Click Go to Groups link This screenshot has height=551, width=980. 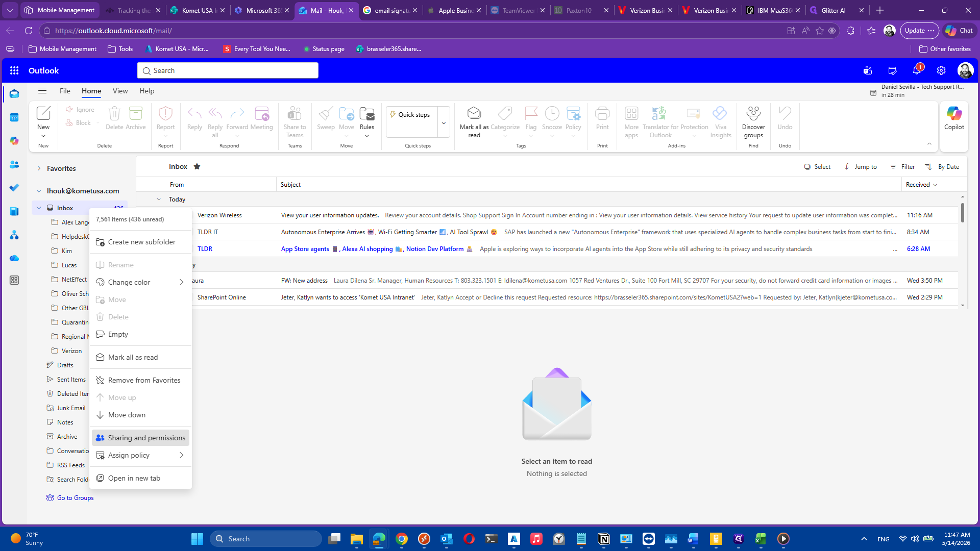(x=75, y=498)
